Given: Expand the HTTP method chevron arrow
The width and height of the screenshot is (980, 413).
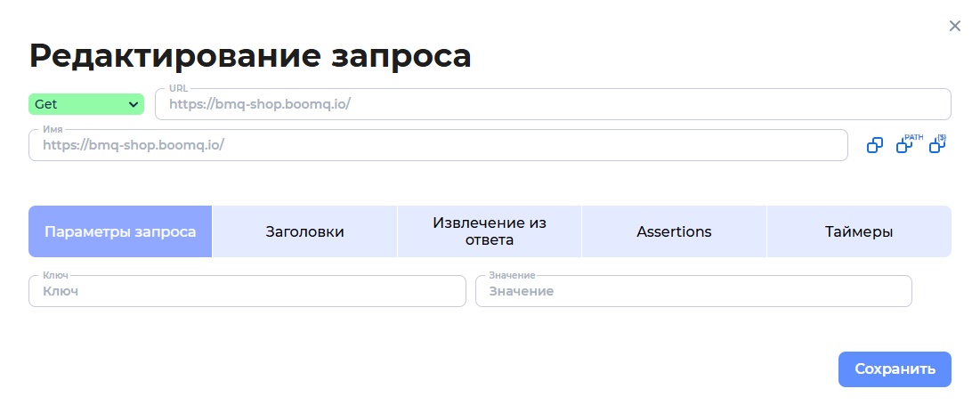Looking at the screenshot, I should pos(134,104).
